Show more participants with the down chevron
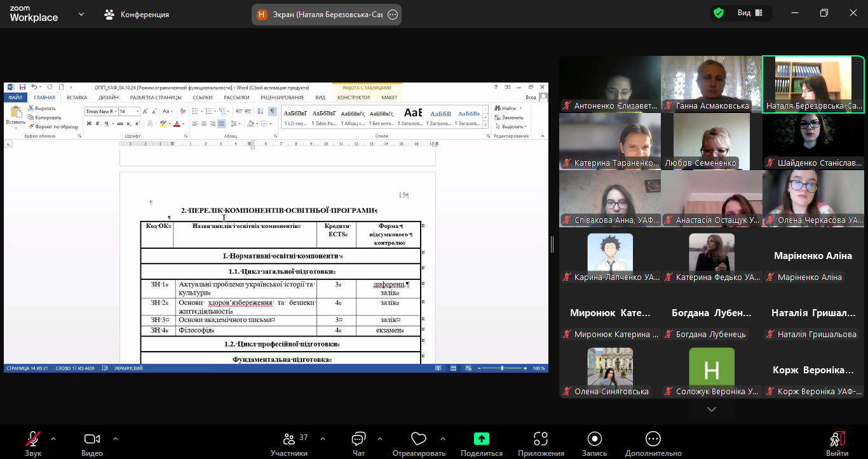This screenshot has width=868, height=459. point(712,409)
